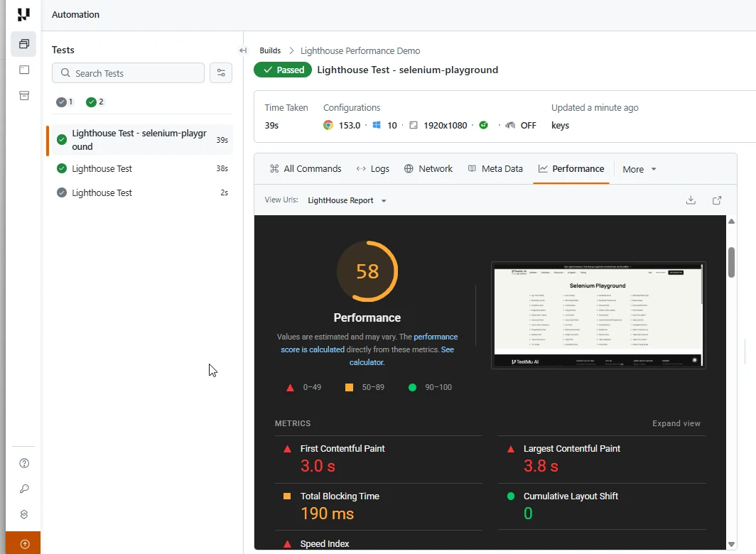
Task: Click the report scroll up arrow
Action: click(731, 222)
